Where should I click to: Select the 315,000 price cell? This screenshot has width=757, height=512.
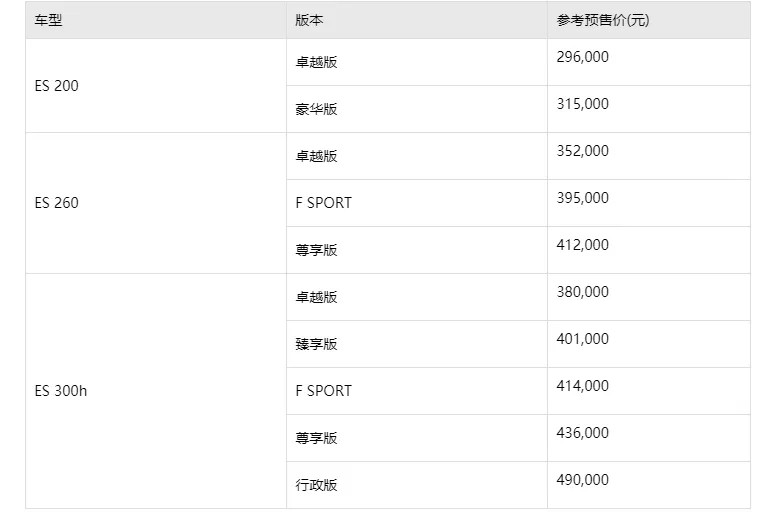click(x=583, y=104)
